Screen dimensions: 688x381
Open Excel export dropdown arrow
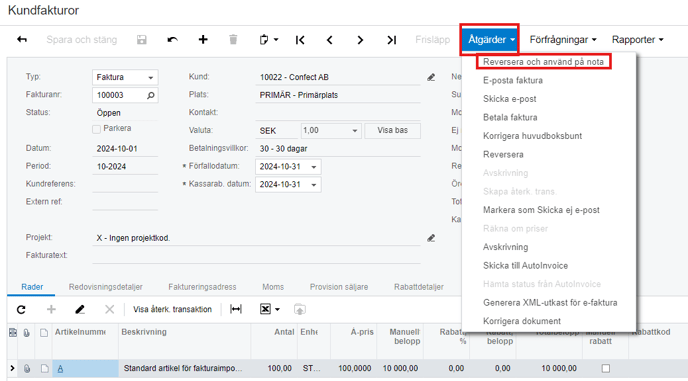[277, 309]
